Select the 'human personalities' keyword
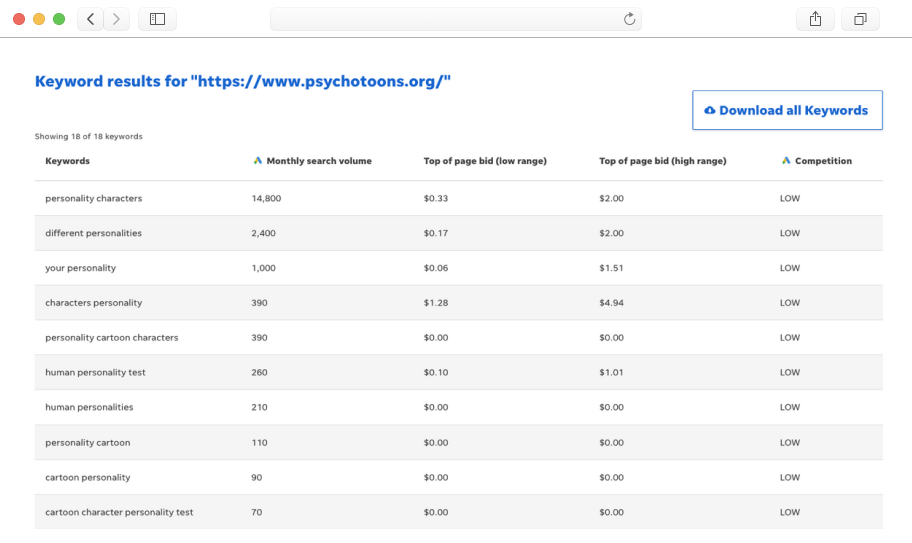The width and height of the screenshot is (912, 543). tap(89, 408)
